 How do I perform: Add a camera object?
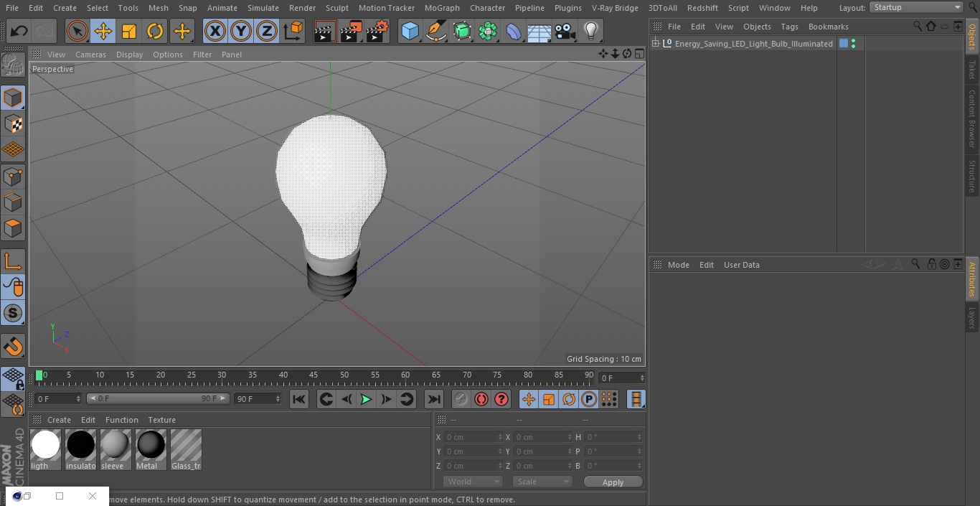[565, 31]
